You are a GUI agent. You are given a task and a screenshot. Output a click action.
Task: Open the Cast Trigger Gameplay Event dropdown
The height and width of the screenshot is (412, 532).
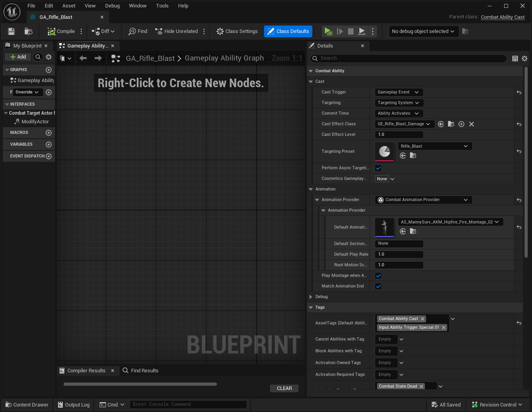pos(399,92)
